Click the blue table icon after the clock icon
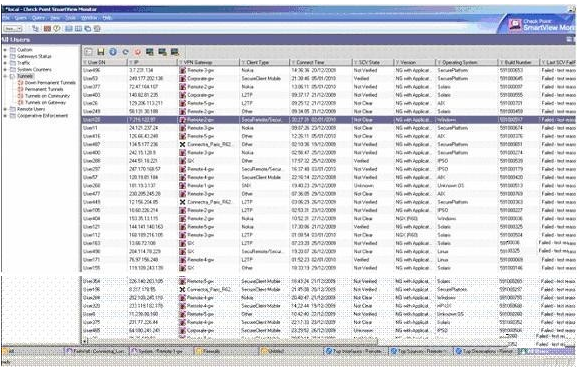 coord(68,28)
